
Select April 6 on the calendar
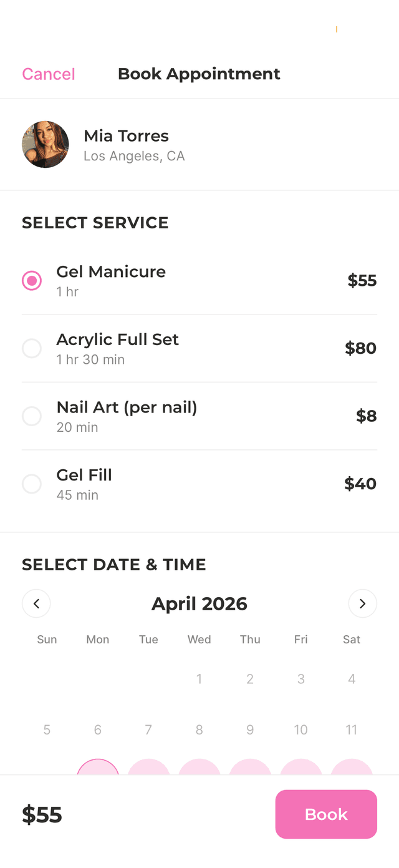(x=97, y=729)
